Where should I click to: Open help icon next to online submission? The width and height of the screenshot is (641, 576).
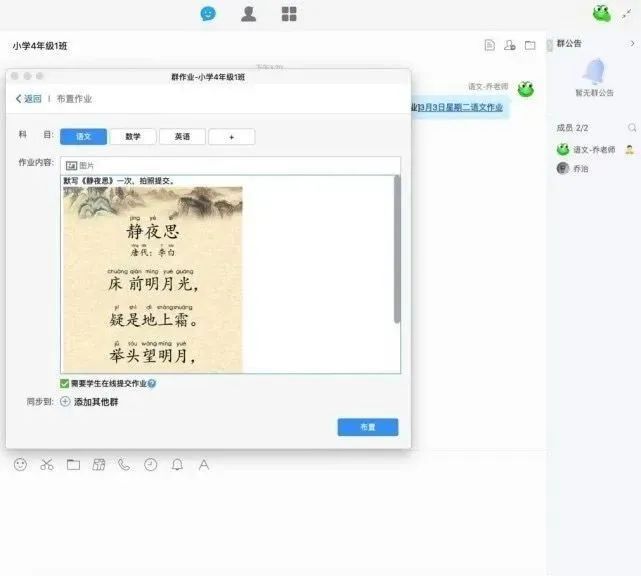pos(152,383)
